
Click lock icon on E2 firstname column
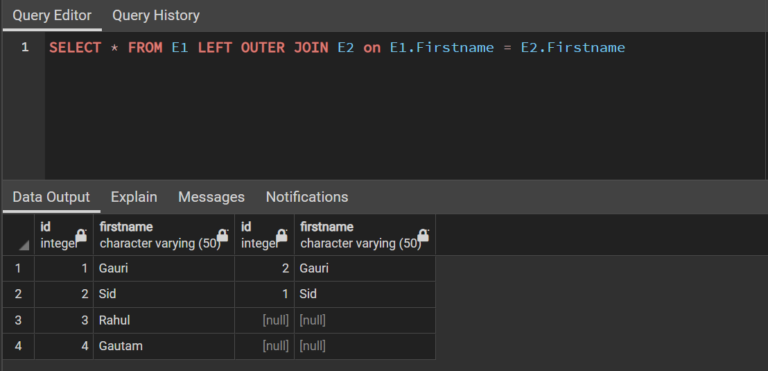(423, 235)
